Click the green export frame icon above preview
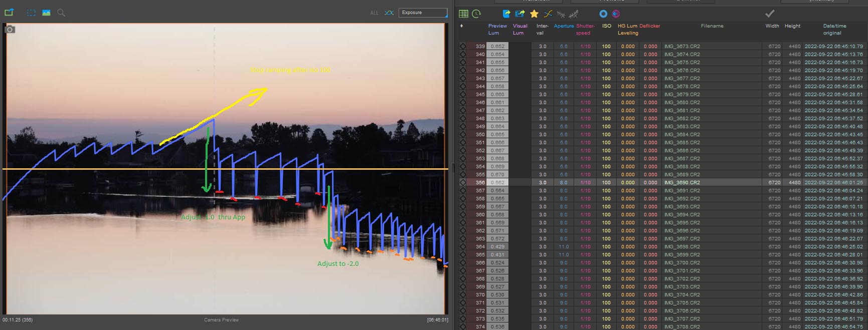Image resolution: width=868 pixels, height=330 pixels. point(9,13)
